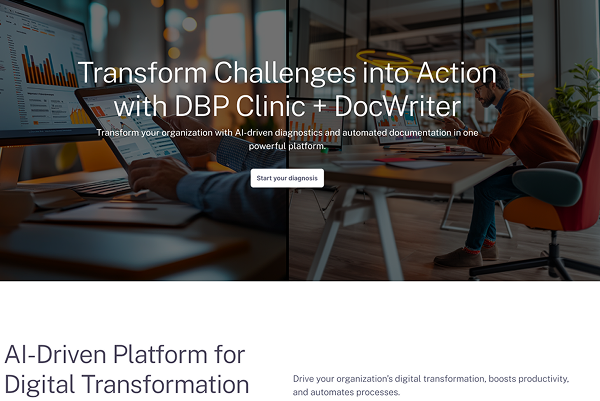Click the "and automates processes." text line
The image size is (600, 401).
coord(346,394)
